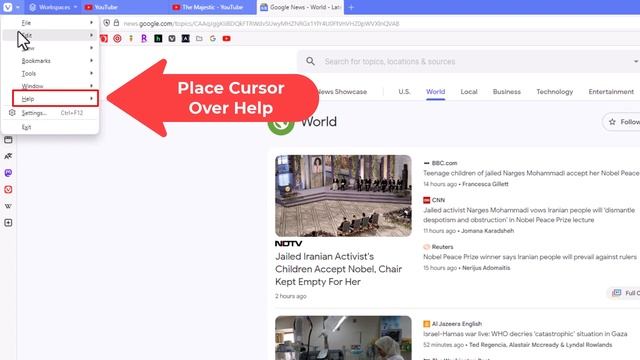Open the Wikipedia web panel
640x360 pixels.
coord(8,206)
